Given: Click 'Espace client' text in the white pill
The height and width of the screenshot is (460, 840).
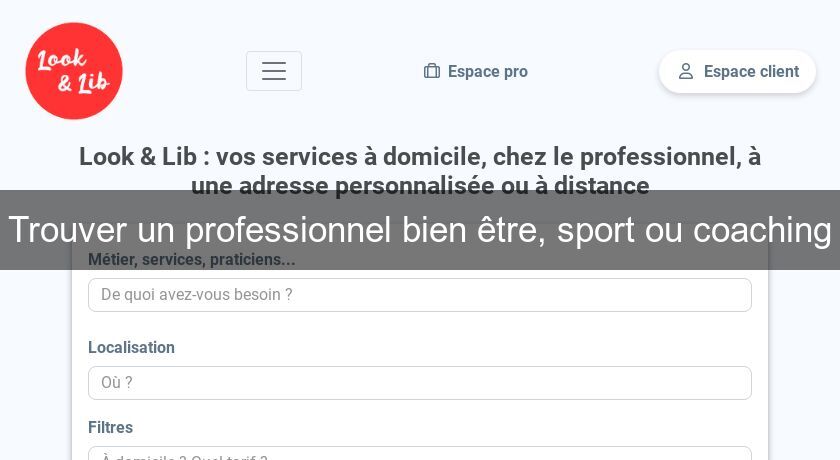Looking at the screenshot, I should pyautogui.click(x=751, y=72).
